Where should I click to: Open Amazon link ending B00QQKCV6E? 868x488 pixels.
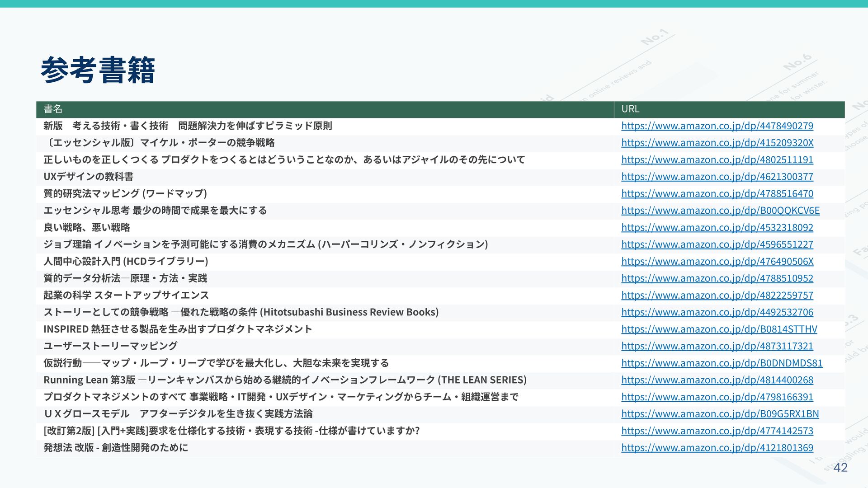[x=720, y=211]
